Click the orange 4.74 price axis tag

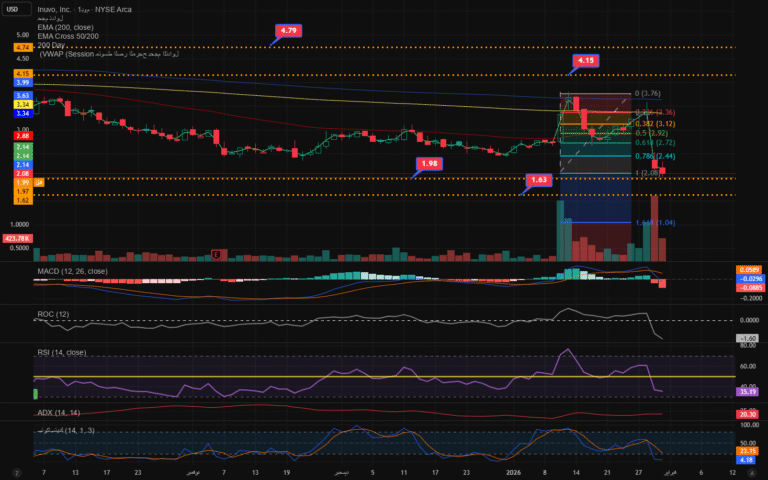click(22, 47)
